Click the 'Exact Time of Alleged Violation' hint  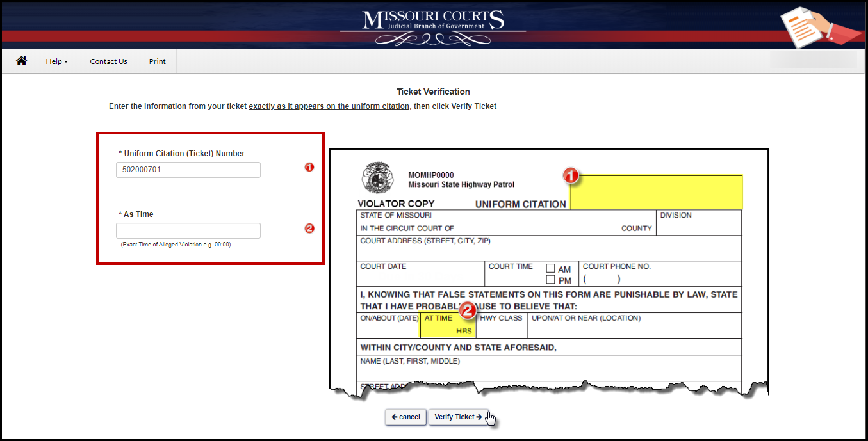176,245
